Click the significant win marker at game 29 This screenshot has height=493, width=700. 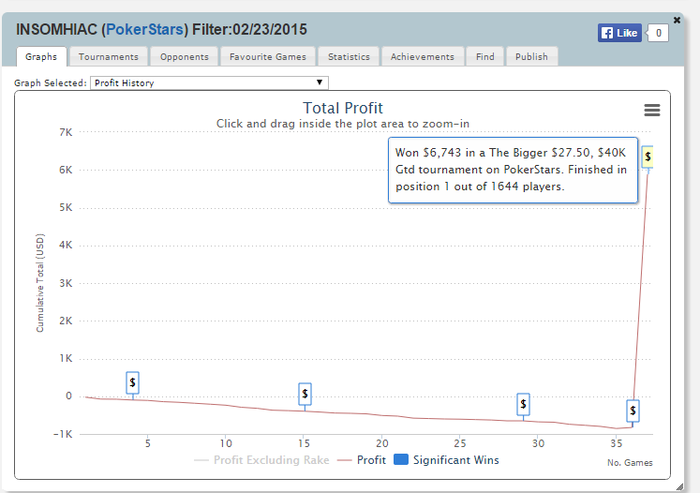click(x=523, y=405)
